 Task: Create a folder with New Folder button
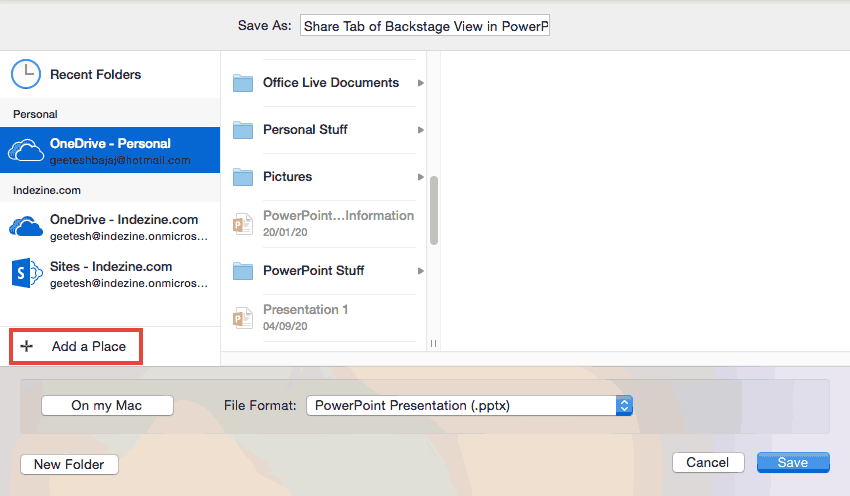[69, 464]
